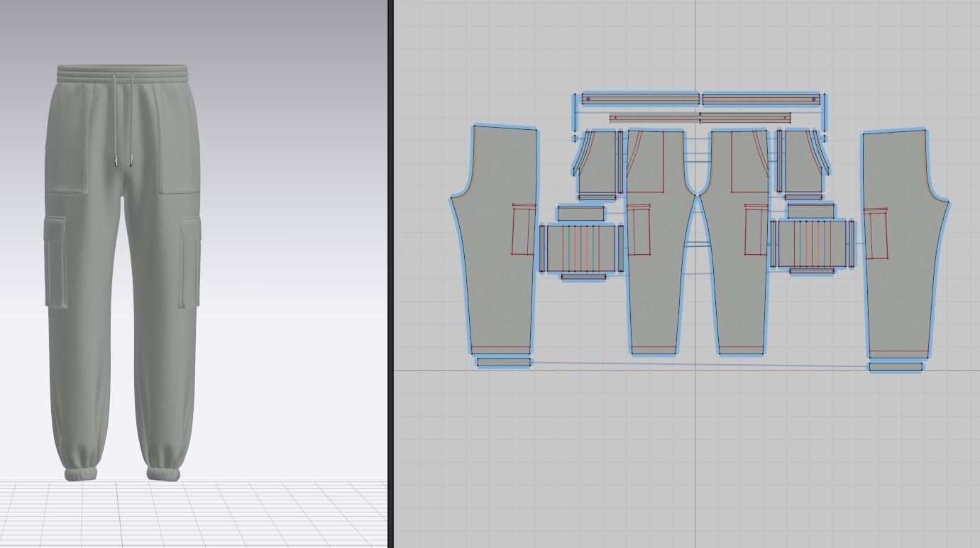980x548 pixels.
Task: Select the thin strip below the left hip pocket piece
Action: click(x=597, y=197)
